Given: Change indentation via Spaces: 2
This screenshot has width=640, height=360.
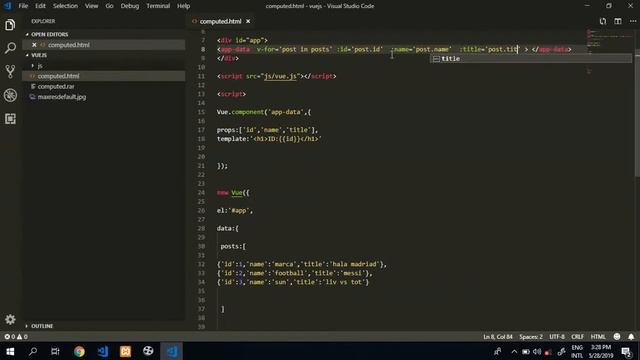Looking at the screenshot, I should pyautogui.click(x=531, y=337).
